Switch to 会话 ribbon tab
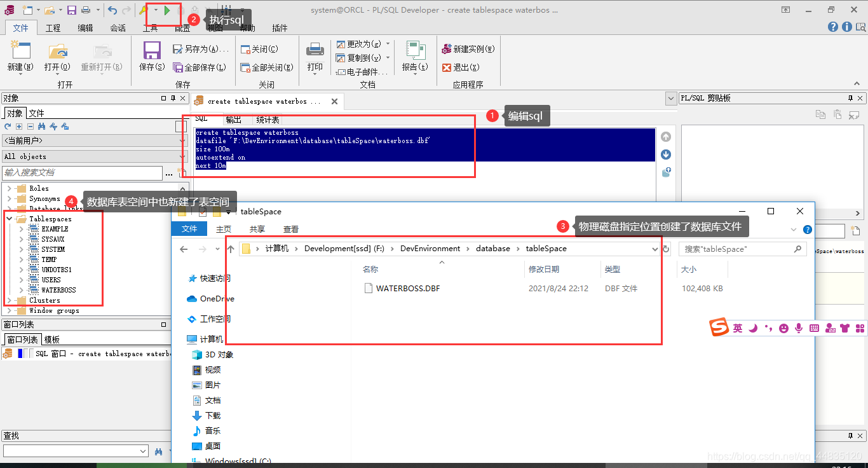This screenshot has height=468, width=868. click(x=118, y=28)
